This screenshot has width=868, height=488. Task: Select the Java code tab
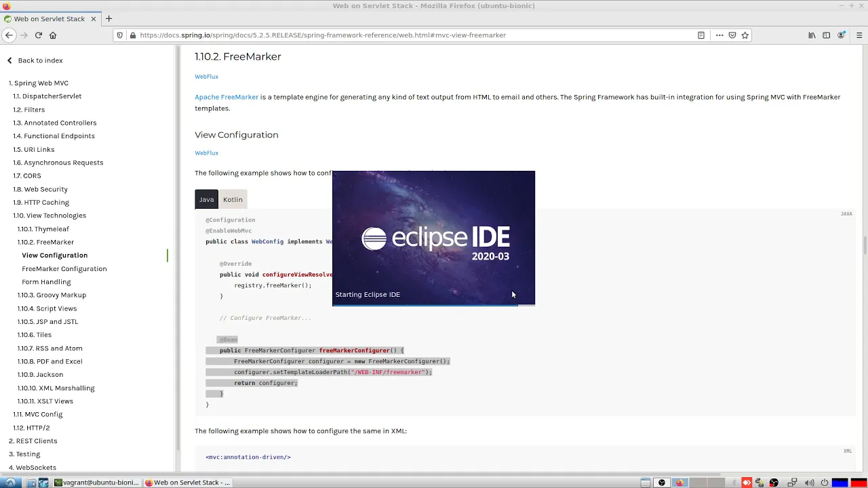(206, 199)
